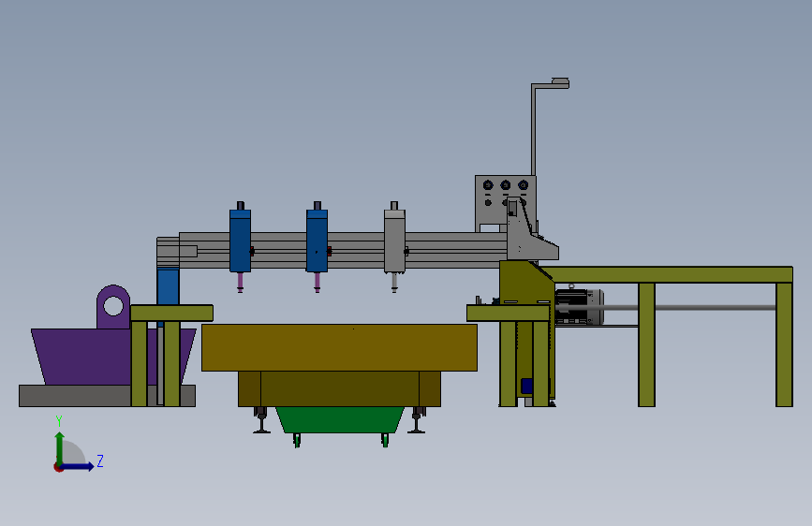Click the blue Z axis arrow of the triad
812x526 pixels.
pyautogui.click(x=78, y=466)
